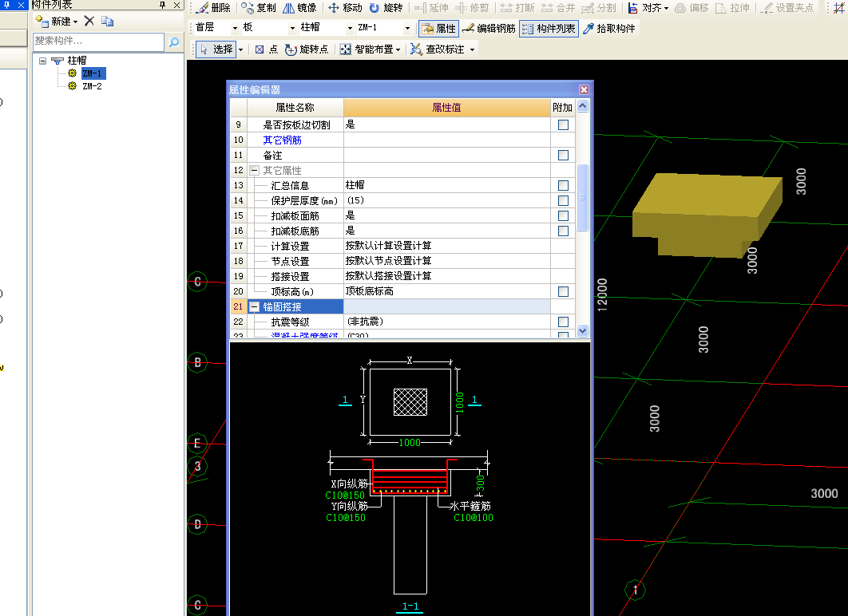Collapse the 柱帽 tree node
The height and width of the screenshot is (616, 848).
tap(43, 61)
